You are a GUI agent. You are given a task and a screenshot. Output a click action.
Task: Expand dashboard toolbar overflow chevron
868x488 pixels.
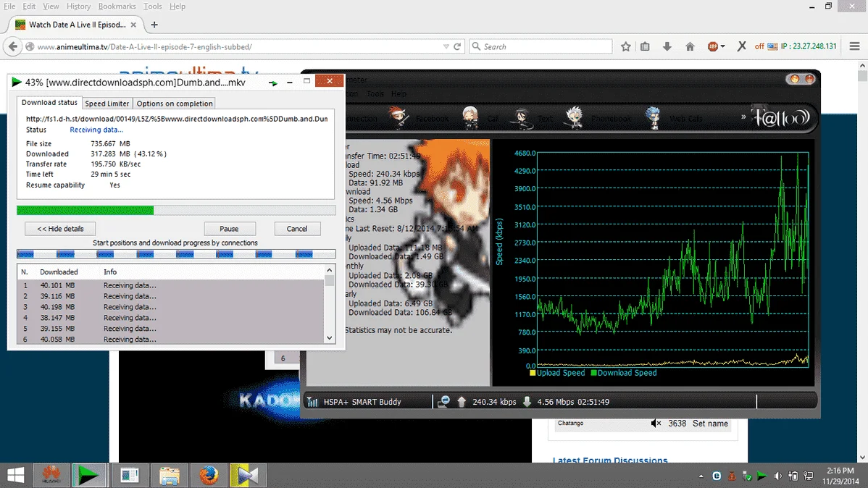743,117
